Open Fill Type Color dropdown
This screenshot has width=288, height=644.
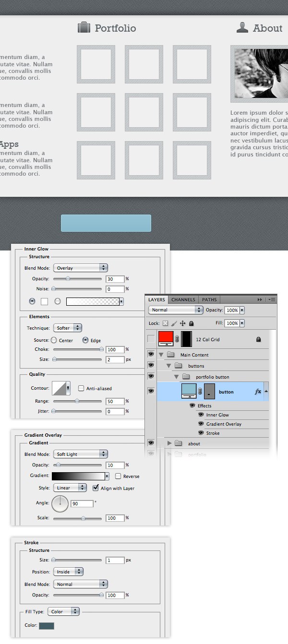tap(64, 611)
